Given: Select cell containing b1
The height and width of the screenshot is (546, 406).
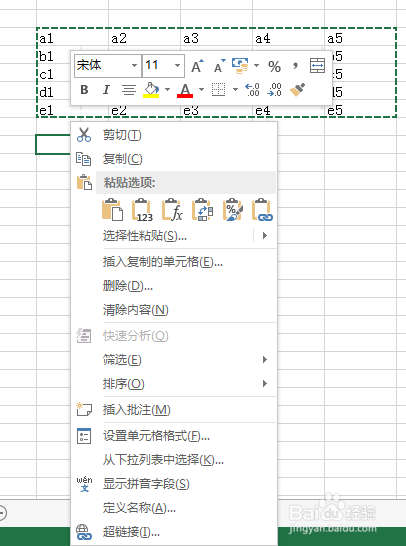Looking at the screenshot, I should point(54,56).
